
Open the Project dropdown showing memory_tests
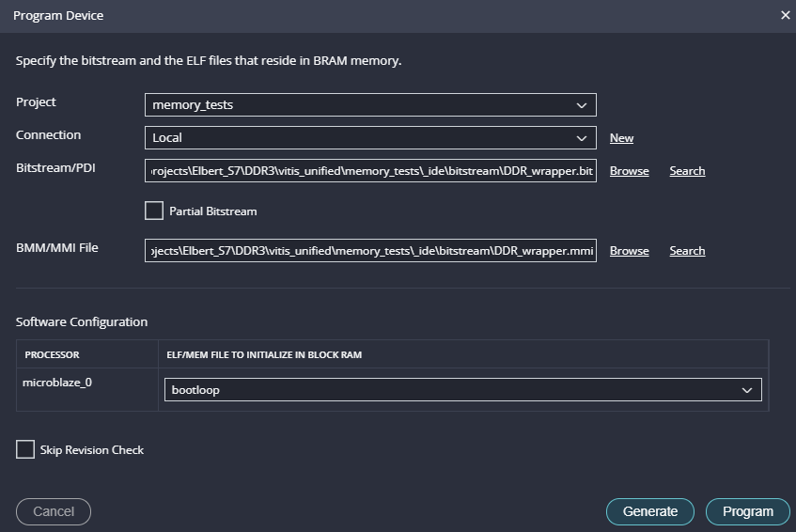[x=370, y=105]
